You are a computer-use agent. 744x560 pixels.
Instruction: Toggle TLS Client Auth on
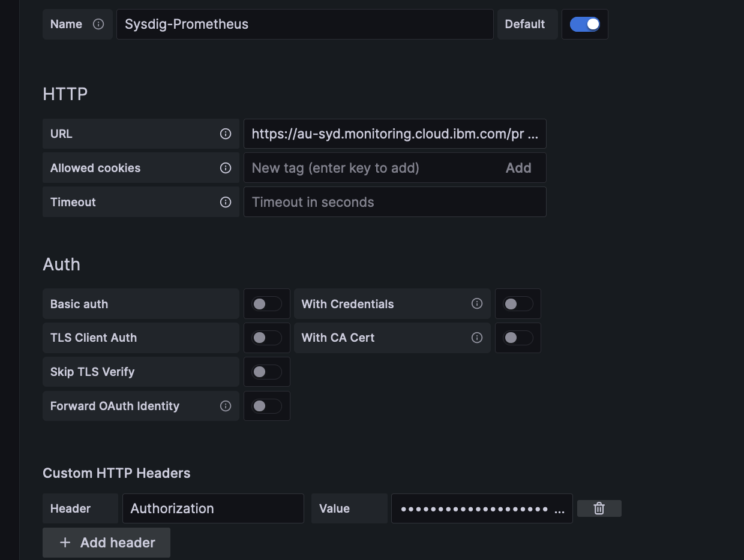266,338
